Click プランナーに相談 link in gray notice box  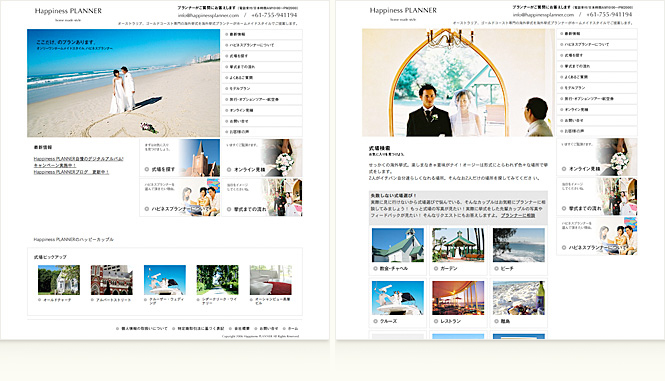click(x=518, y=216)
